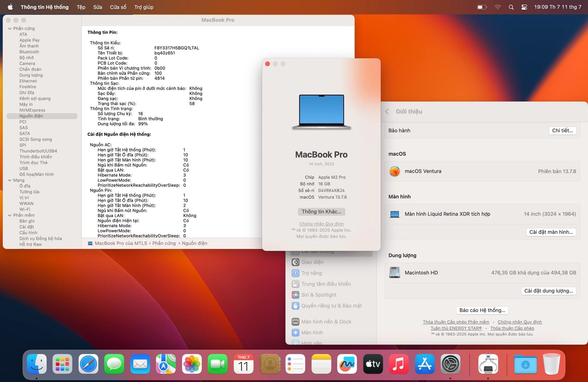Click Phần cứng in the bottom path bar
The height and width of the screenshot is (382, 588).
click(164, 243)
